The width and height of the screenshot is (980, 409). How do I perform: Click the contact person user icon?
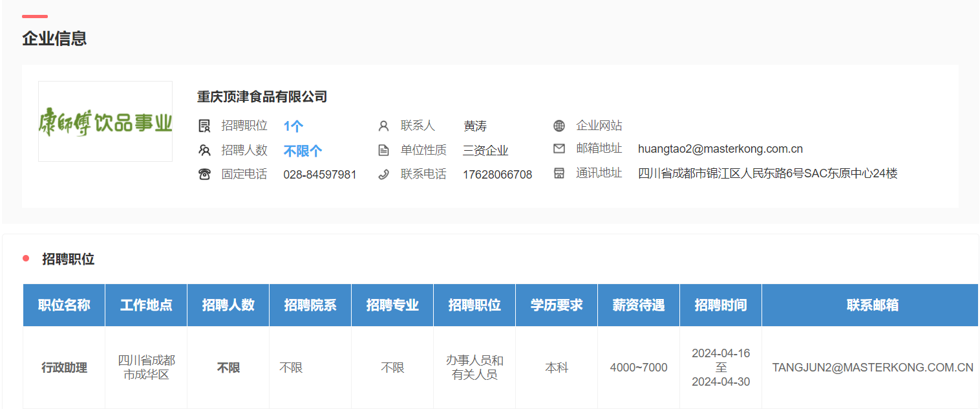[383, 126]
